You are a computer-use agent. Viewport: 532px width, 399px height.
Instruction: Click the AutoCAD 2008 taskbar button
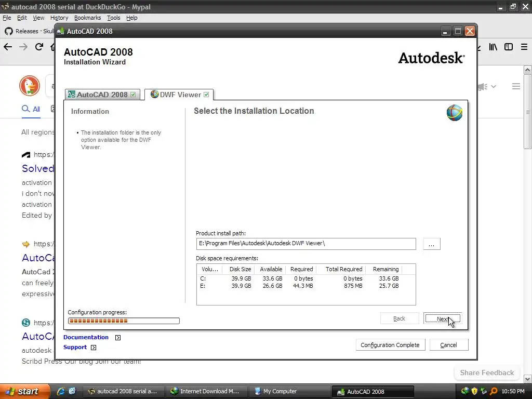click(372, 392)
